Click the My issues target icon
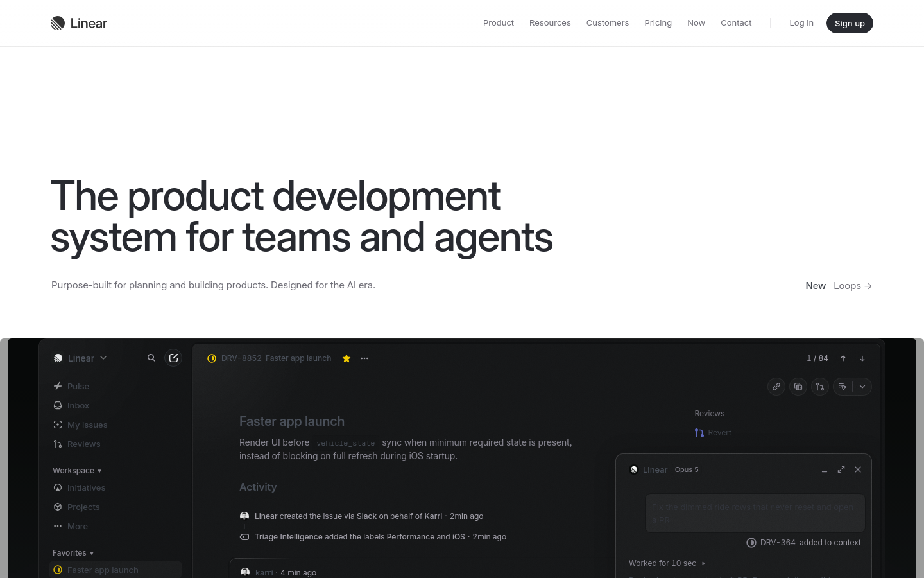The image size is (924, 578). point(58,425)
